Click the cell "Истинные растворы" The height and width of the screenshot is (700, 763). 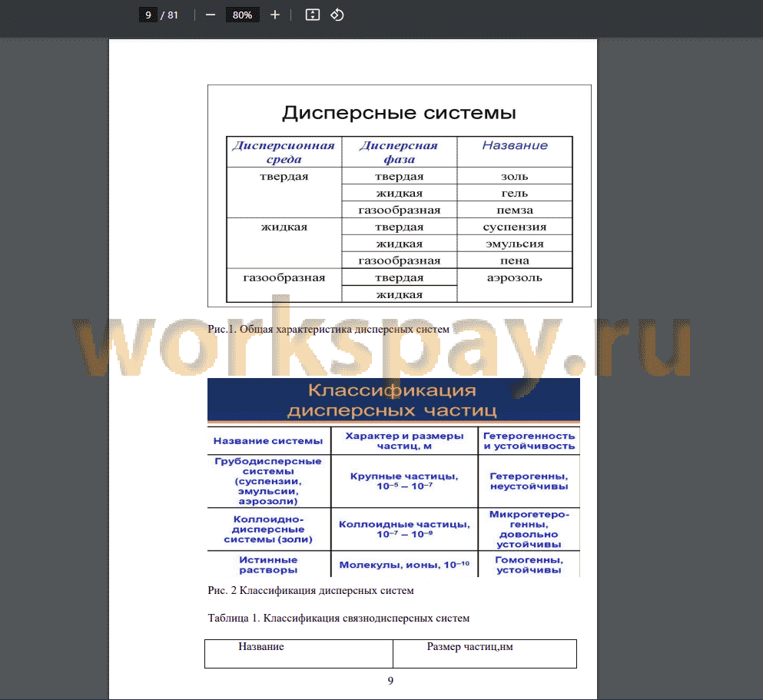tap(268, 565)
